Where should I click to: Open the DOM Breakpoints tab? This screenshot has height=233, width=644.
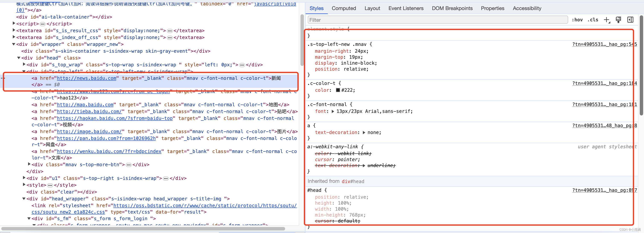pos(452,8)
